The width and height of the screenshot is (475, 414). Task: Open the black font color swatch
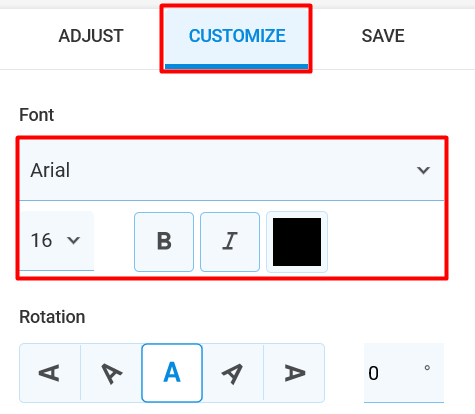click(297, 242)
